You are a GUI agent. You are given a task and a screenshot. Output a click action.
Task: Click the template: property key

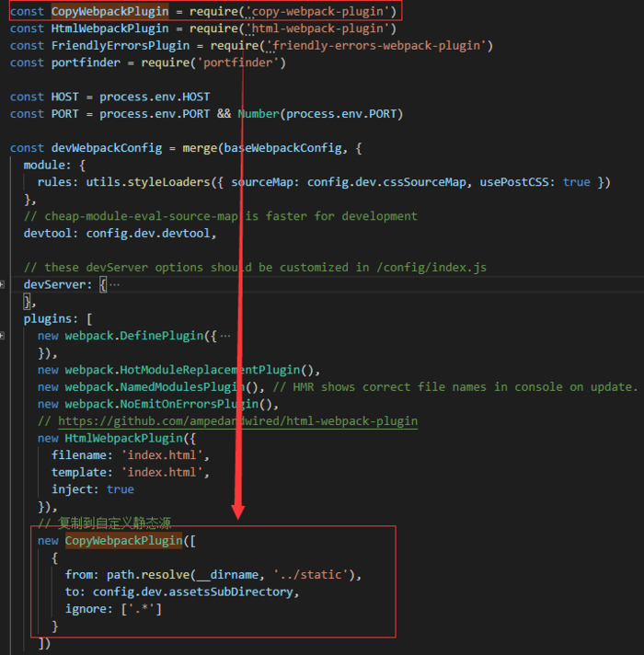click(x=82, y=473)
